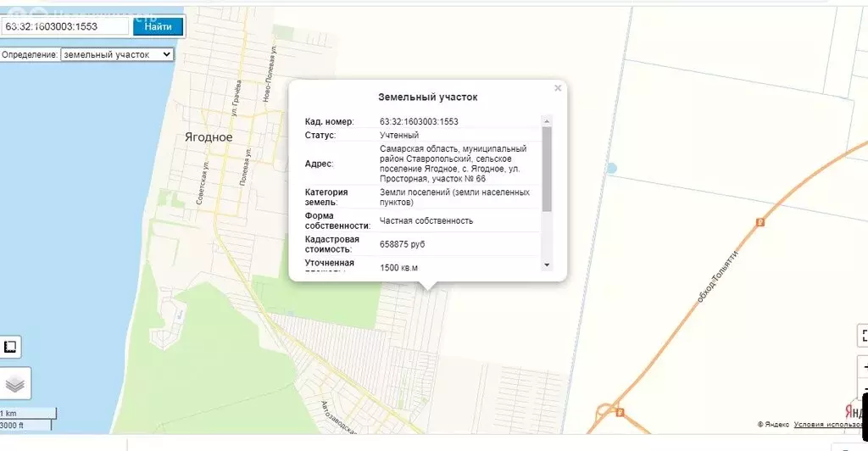Image resolution: width=868 pixels, height=451 pixels.
Task: Click the Найти search button
Action: coord(158,26)
